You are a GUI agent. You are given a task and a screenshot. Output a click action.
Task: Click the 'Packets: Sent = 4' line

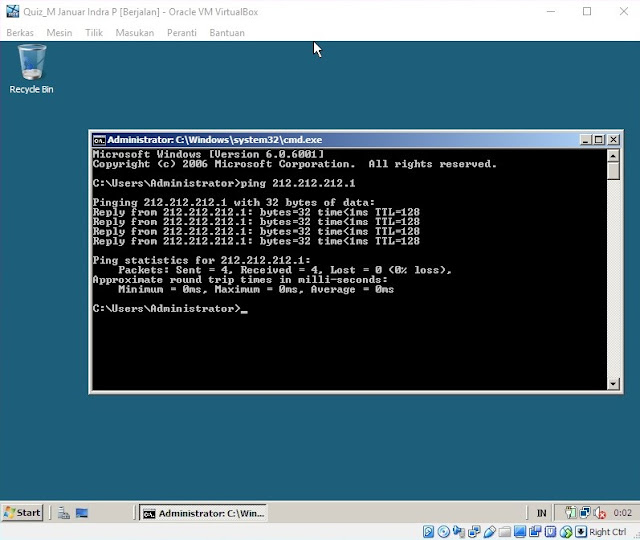(285, 270)
